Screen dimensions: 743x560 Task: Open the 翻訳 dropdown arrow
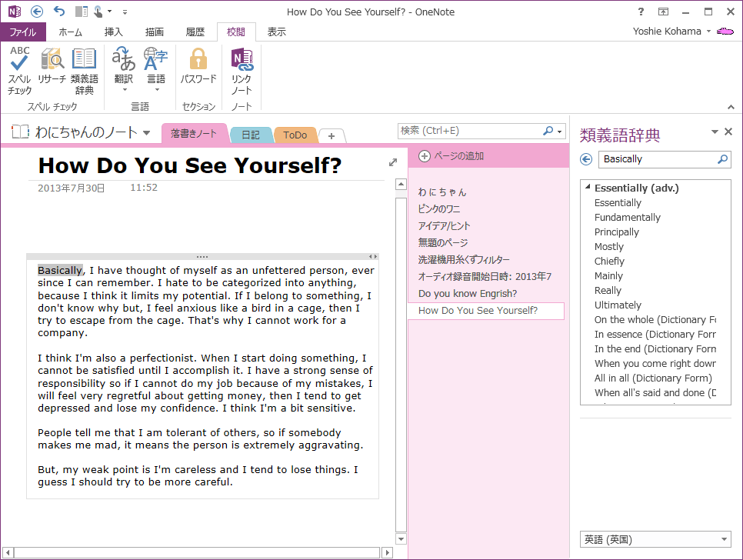pyautogui.click(x=125, y=89)
